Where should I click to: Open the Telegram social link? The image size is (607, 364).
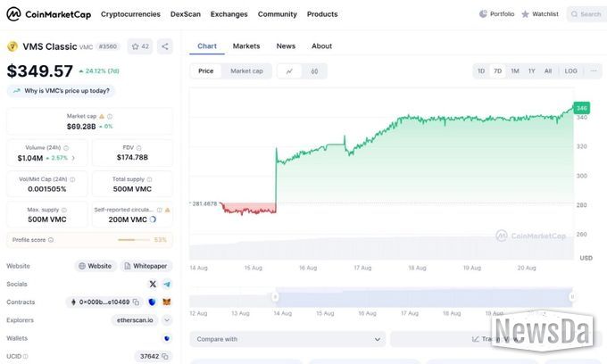coord(167,284)
